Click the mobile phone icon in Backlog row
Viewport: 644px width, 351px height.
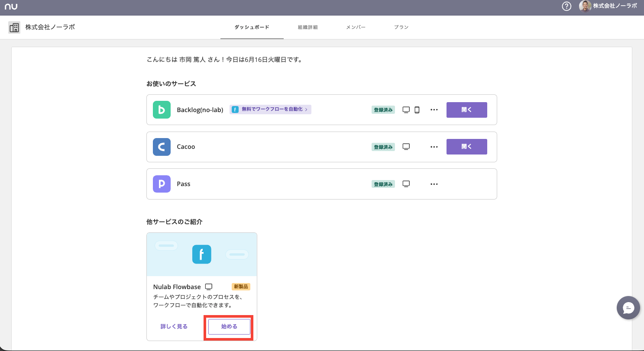coord(417,110)
